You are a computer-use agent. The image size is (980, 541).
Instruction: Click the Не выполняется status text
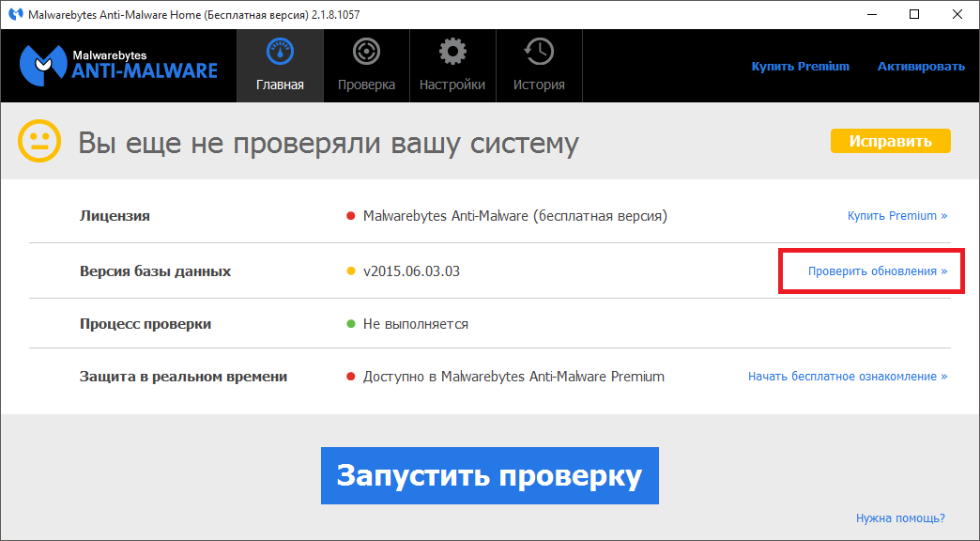pyautogui.click(x=416, y=324)
